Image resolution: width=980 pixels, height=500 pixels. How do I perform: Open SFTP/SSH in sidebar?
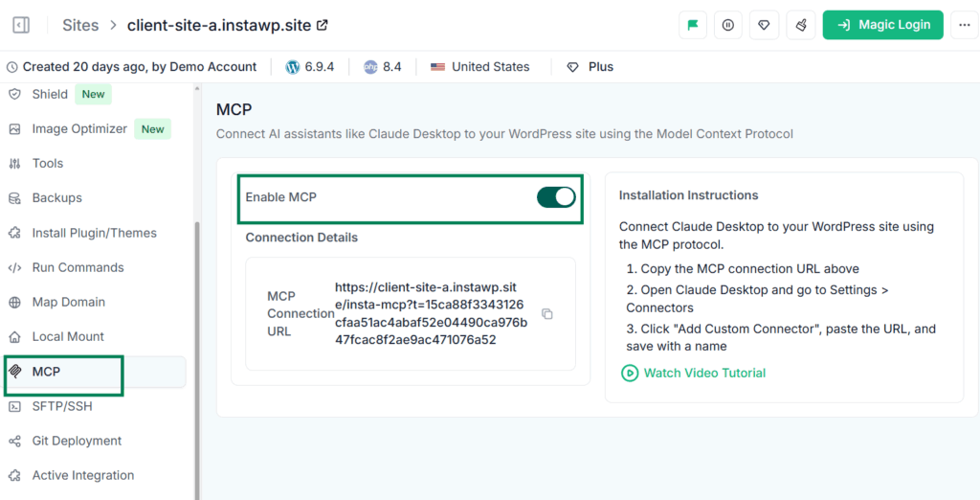62,406
